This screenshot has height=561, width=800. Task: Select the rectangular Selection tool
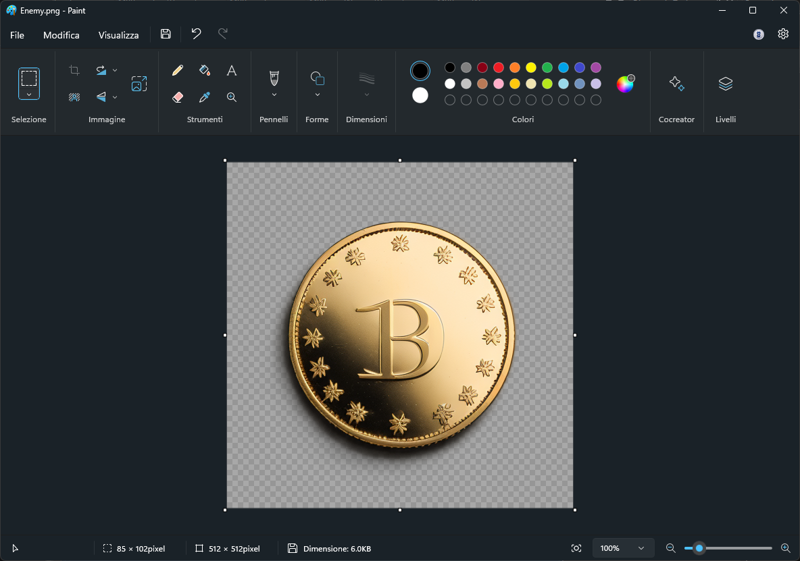click(x=29, y=79)
